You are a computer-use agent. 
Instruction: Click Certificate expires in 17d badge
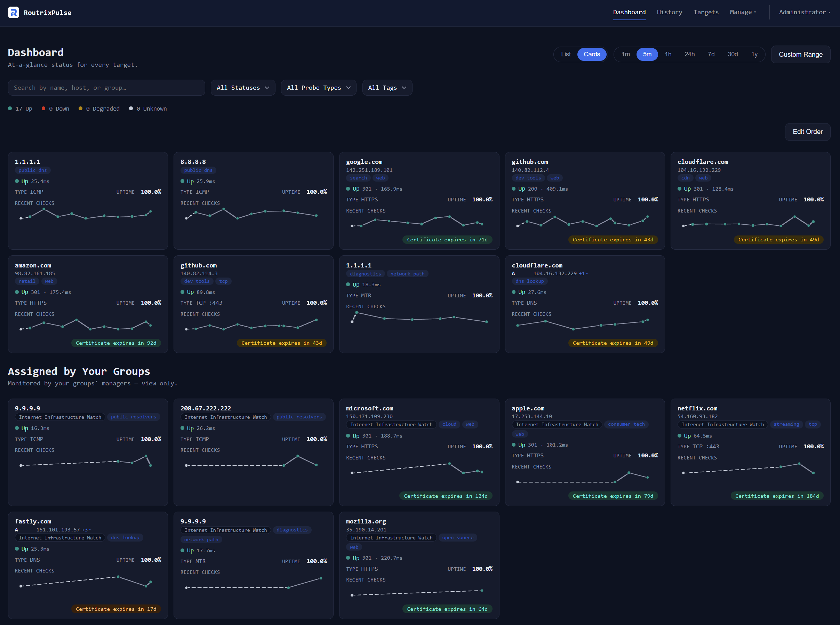[x=116, y=609]
